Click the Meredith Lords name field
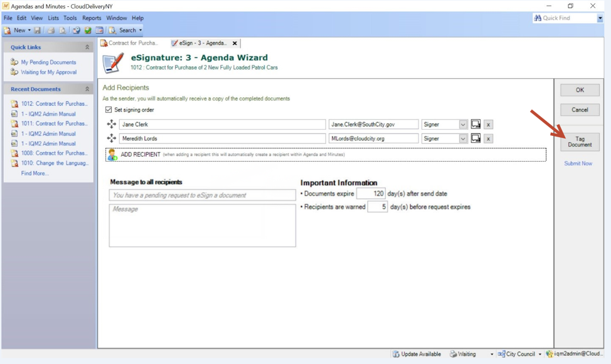 [222, 138]
